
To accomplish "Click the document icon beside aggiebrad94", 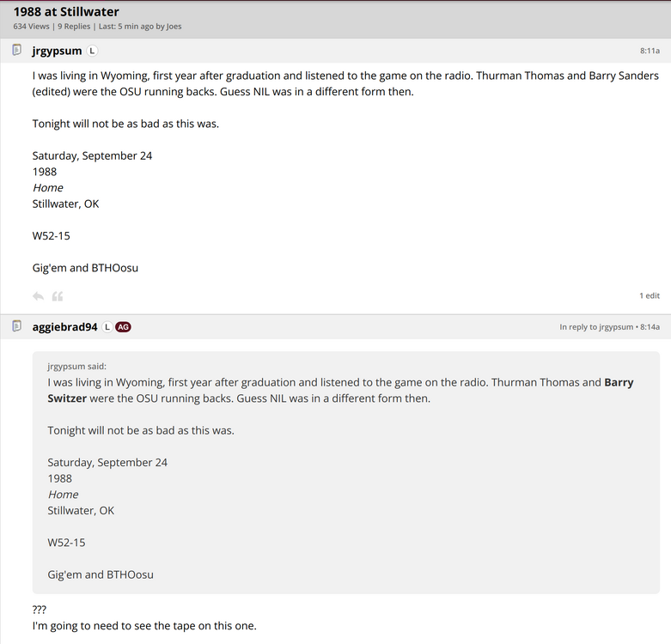I will [16, 326].
